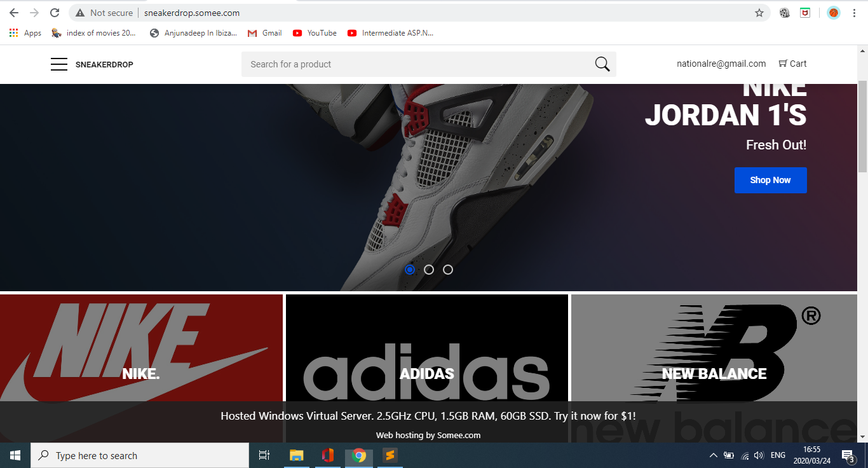The width and height of the screenshot is (868, 468).
Task: Click the Shop Now button
Action: click(770, 180)
